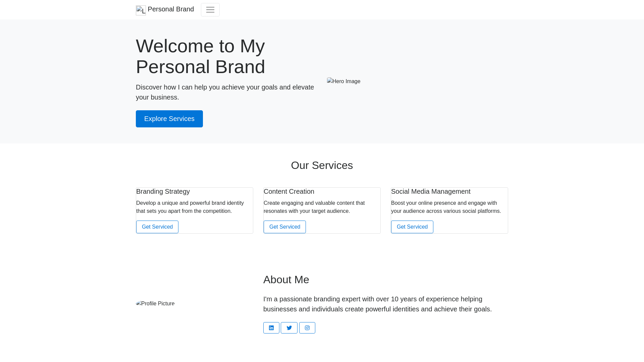The image size is (644, 362).
Task: Click the About Me heading
Action: click(x=286, y=280)
